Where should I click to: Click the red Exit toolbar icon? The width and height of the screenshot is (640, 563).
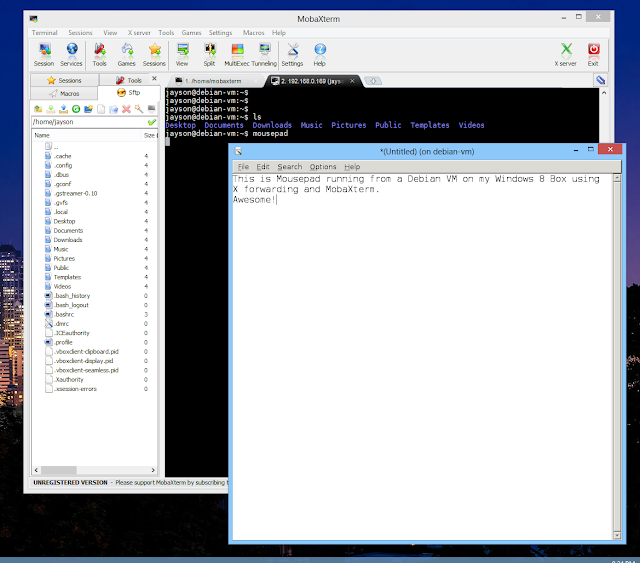[x=593, y=54]
